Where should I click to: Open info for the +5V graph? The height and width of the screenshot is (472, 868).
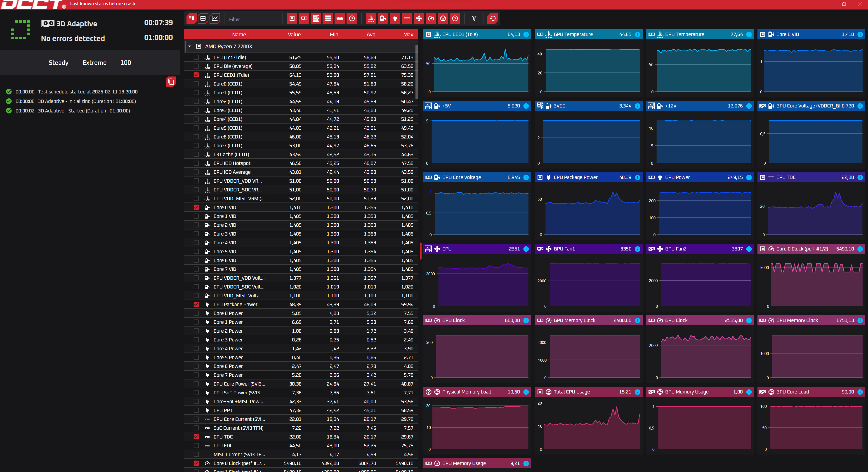[x=526, y=106]
